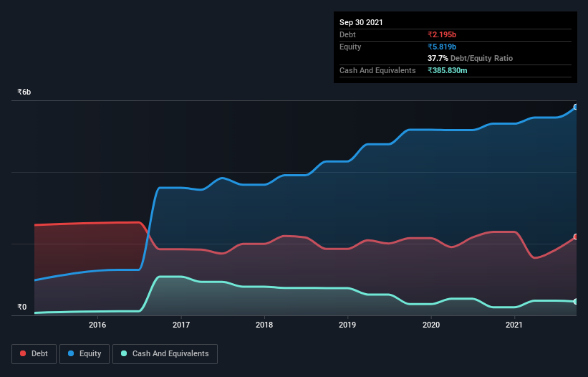Screen dimensions: 588x377
Task: Click the Sep 30 2021 tooltip date
Action: coord(361,22)
